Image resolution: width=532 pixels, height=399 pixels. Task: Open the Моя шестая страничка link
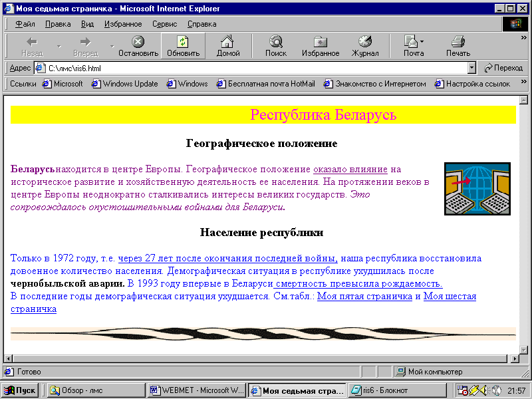450,296
